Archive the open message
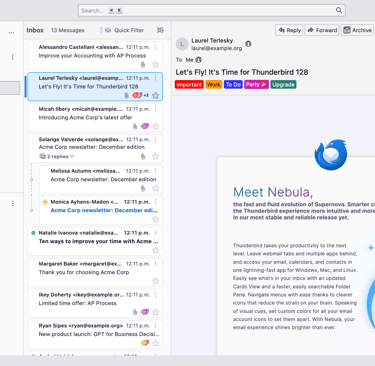 (357, 30)
